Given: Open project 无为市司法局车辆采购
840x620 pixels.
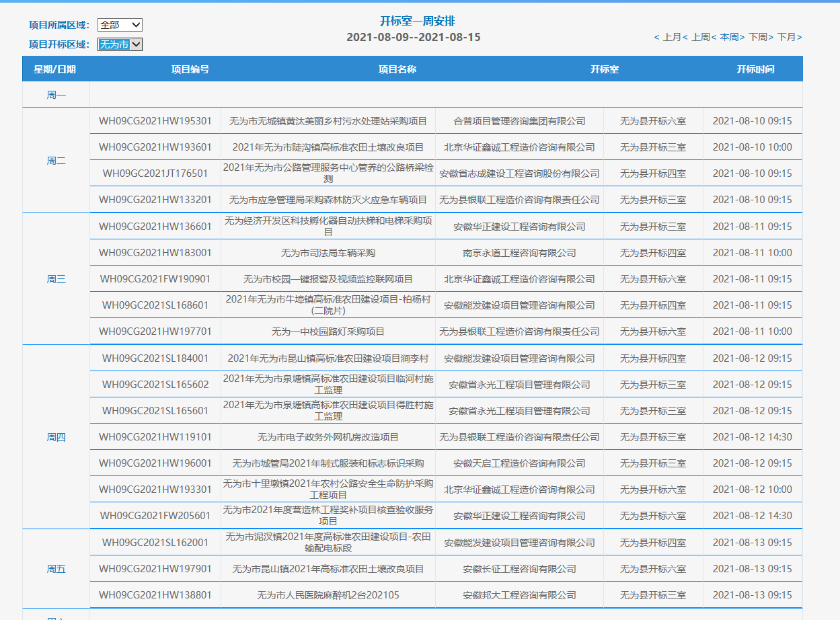Looking at the screenshot, I should [x=328, y=253].
